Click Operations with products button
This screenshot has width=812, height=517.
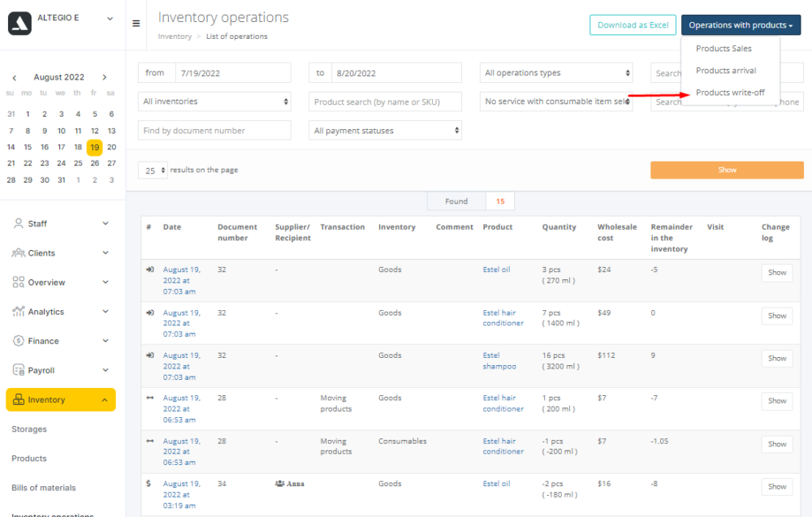click(741, 25)
